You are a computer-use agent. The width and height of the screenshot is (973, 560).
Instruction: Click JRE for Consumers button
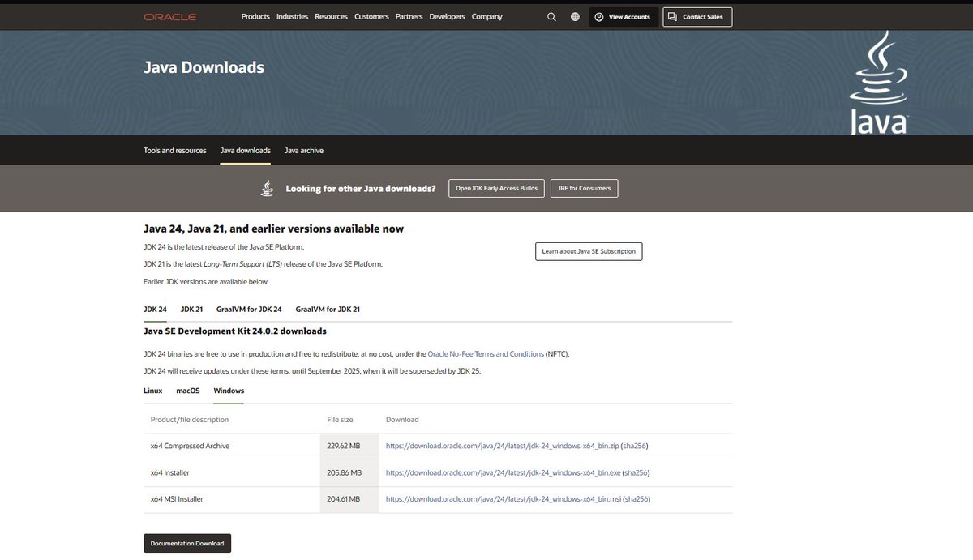(x=584, y=188)
